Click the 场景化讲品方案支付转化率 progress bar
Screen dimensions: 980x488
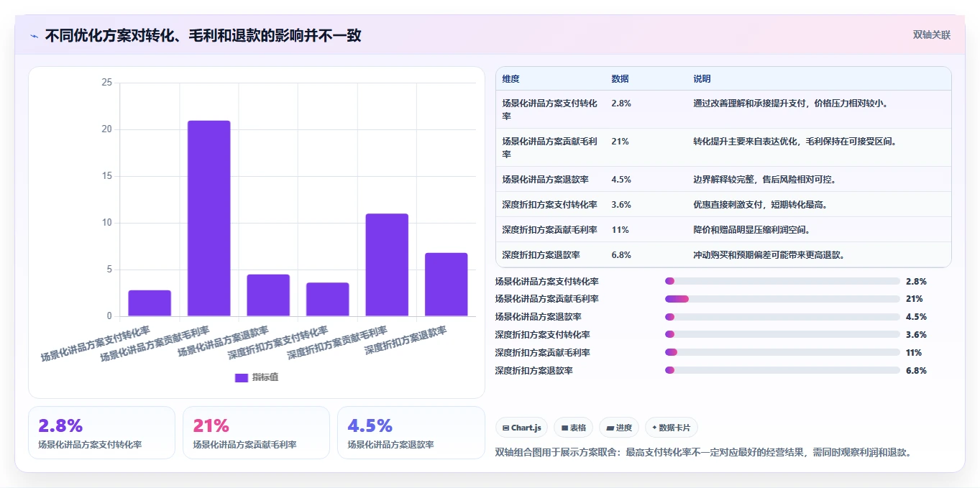(782, 281)
